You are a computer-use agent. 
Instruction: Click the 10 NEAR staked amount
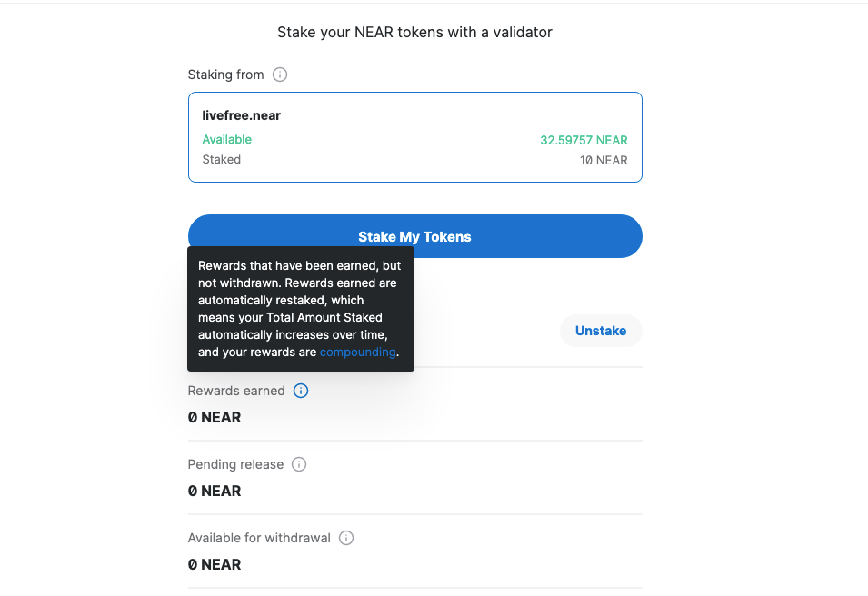(x=604, y=160)
